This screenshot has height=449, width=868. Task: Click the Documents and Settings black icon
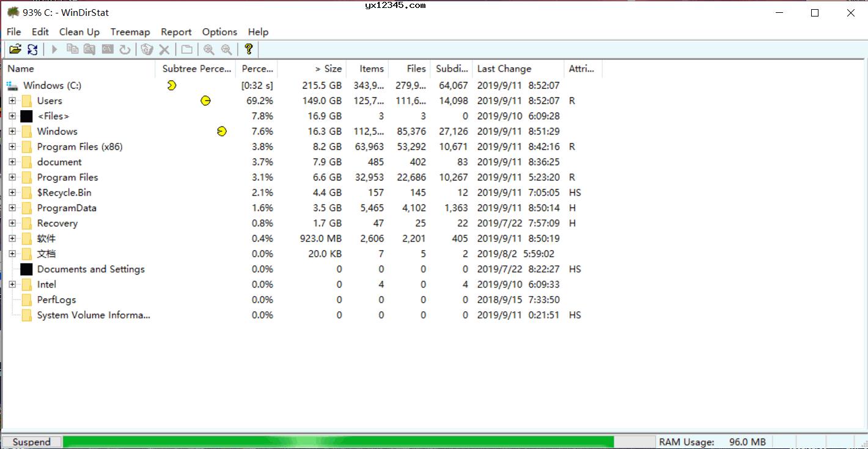pyautogui.click(x=26, y=269)
